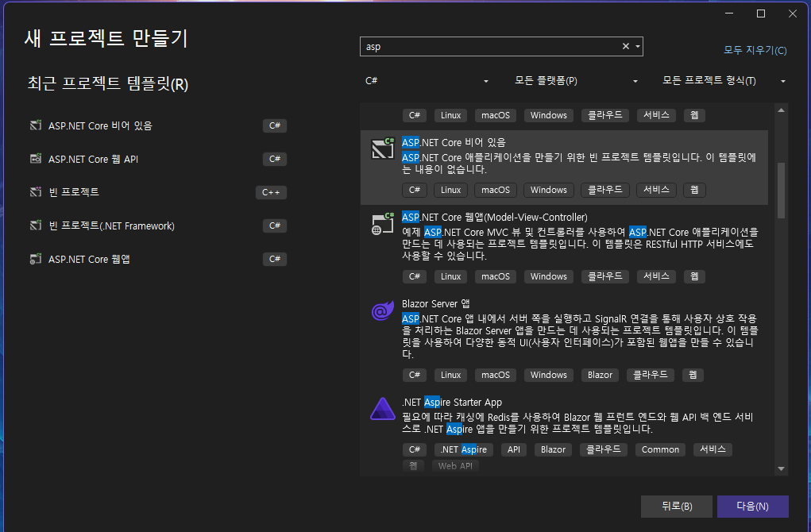Click the 서비스 tag under ASP.NET Core 비어 있음 result
The height and width of the screenshot is (532, 811).
tap(656, 190)
